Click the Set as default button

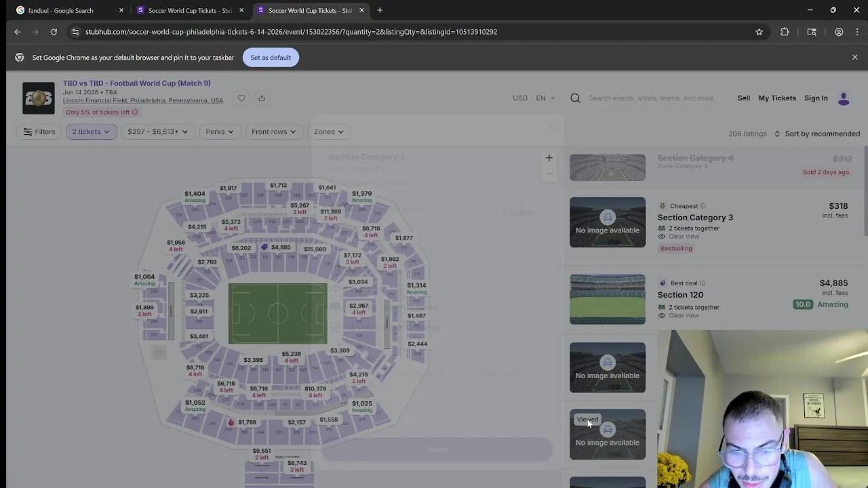tap(271, 58)
